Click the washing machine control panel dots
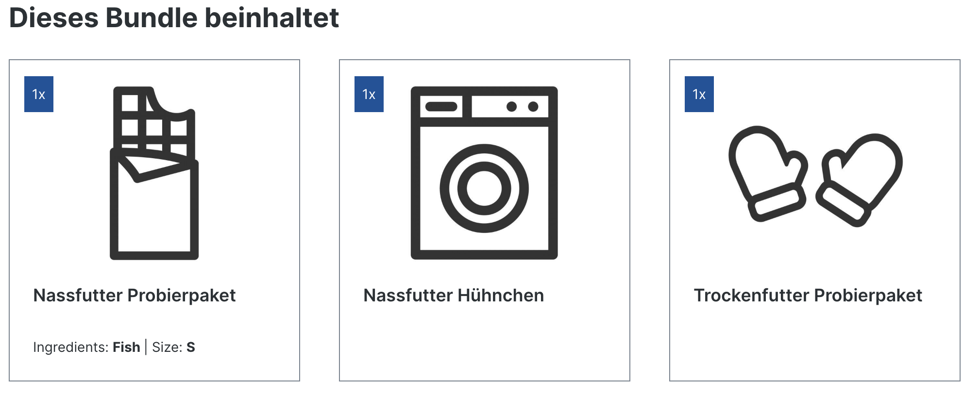The height and width of the screenshot is (397, 980). [522, 106]
